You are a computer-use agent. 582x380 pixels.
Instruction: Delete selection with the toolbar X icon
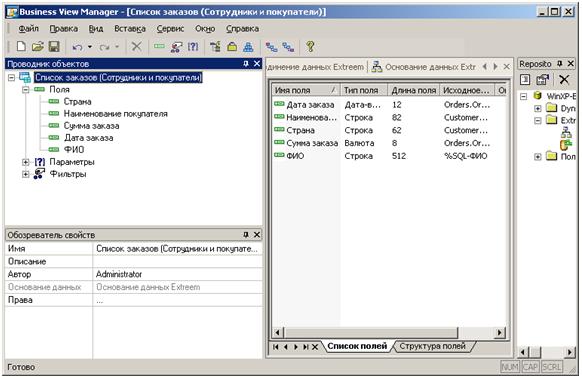pyautogui.click(x=137, y=47)
